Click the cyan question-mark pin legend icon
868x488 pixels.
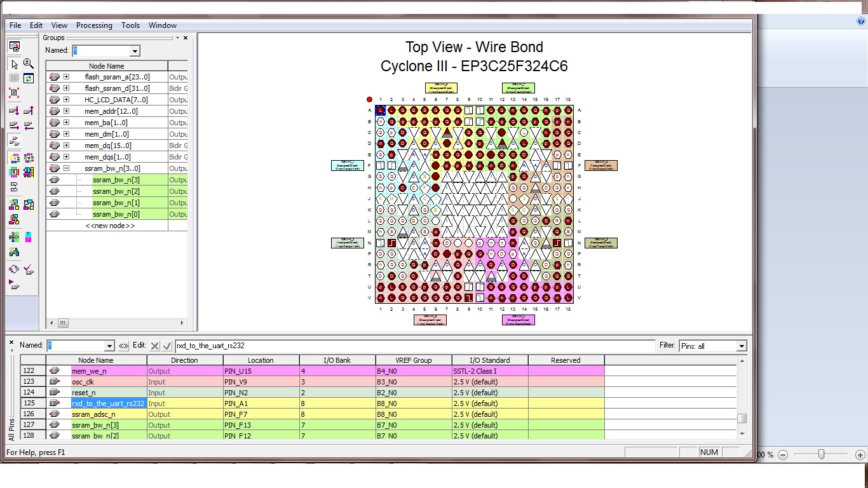(29, 237)
